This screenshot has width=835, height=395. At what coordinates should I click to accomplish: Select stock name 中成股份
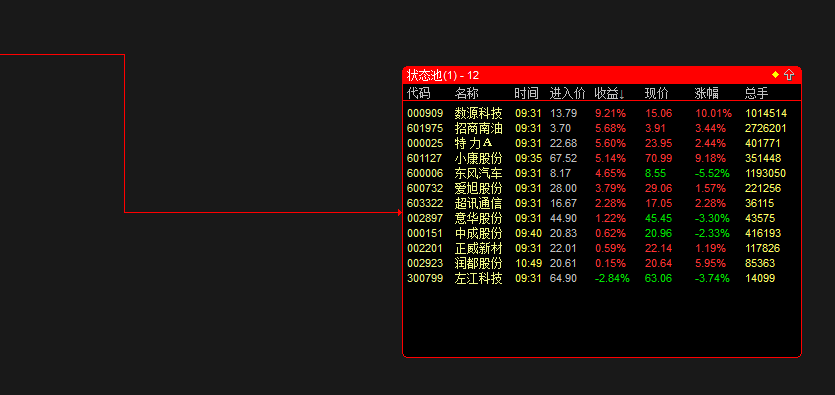[478, 233]
